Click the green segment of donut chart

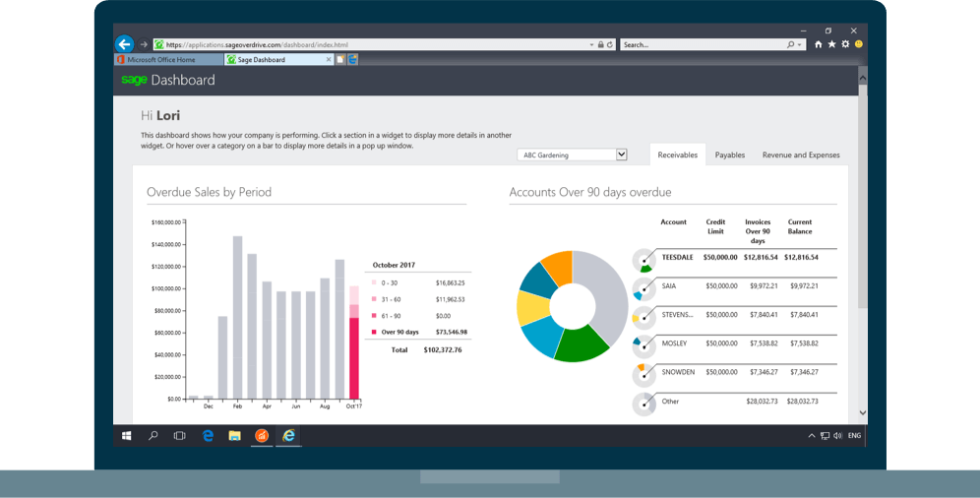(581, 345)
